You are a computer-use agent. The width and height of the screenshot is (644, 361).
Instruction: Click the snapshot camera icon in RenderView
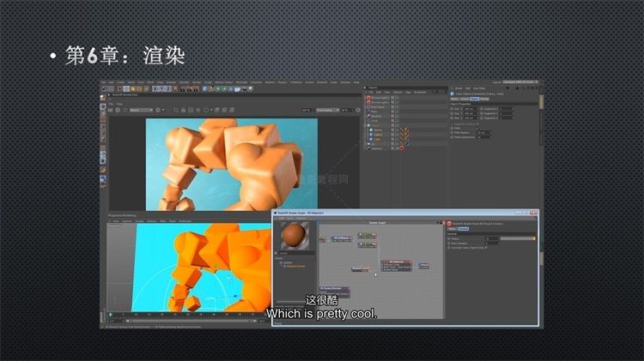(x=183, y=110)
